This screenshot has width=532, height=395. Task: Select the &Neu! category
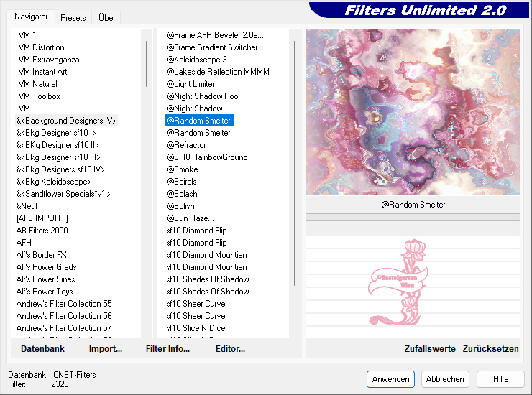click(x=27, y=206)
